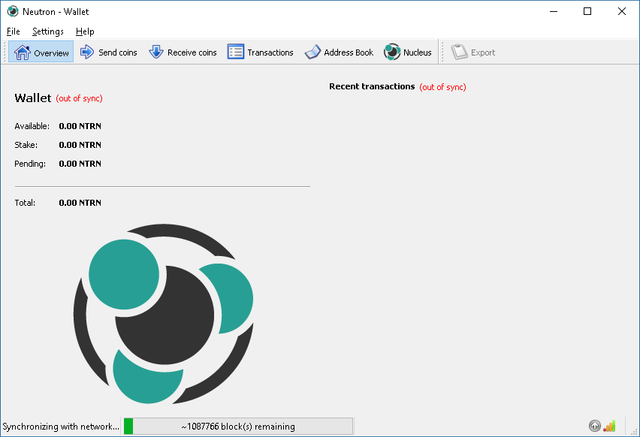Click the Export clipboard icon
This screenshot has width=640, height=437.
(x=459, y=52)
